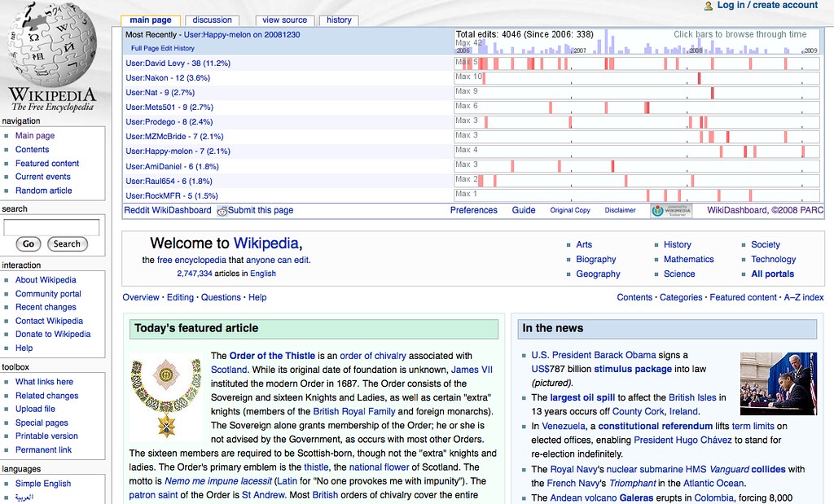The width and height of the screenshot is (834, 504).
Task: Click Original Copy link
Action: pos(570,211)
